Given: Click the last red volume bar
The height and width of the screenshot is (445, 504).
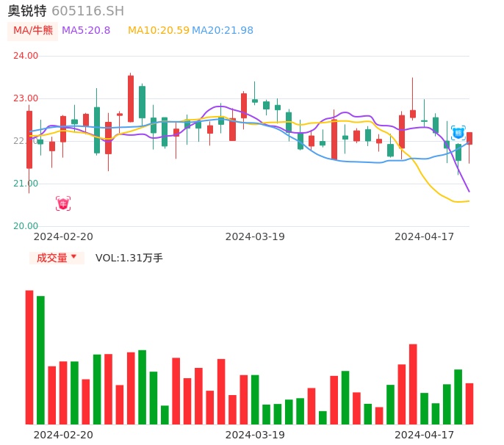Looking at the screenshot, I should [469, 404].
